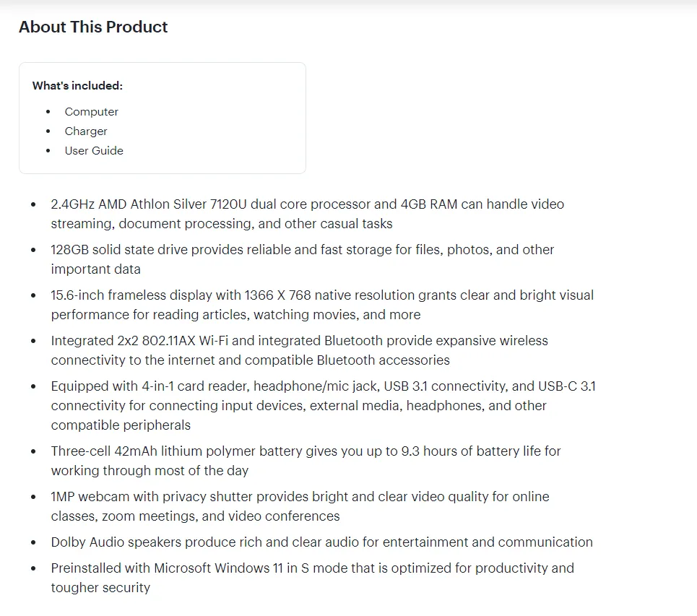Image resolution: width=697 pixels, height=616 pixels.
Task: Click the USB-C 3.1 text
Action: coord(567,386)
